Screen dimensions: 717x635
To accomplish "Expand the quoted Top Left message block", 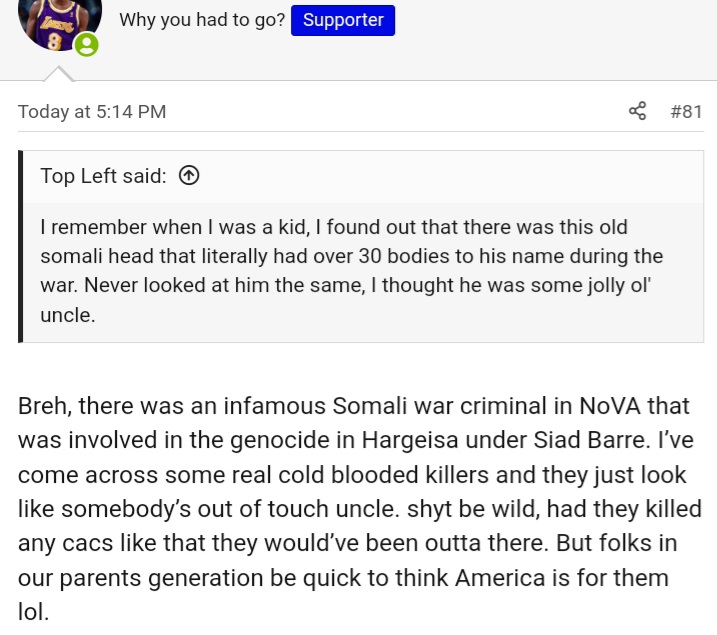I will click(363, 271).
